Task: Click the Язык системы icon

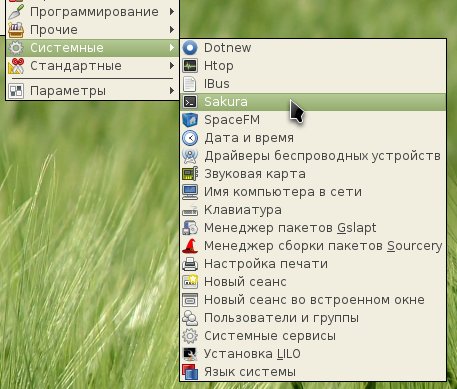Action: [190, 372]
